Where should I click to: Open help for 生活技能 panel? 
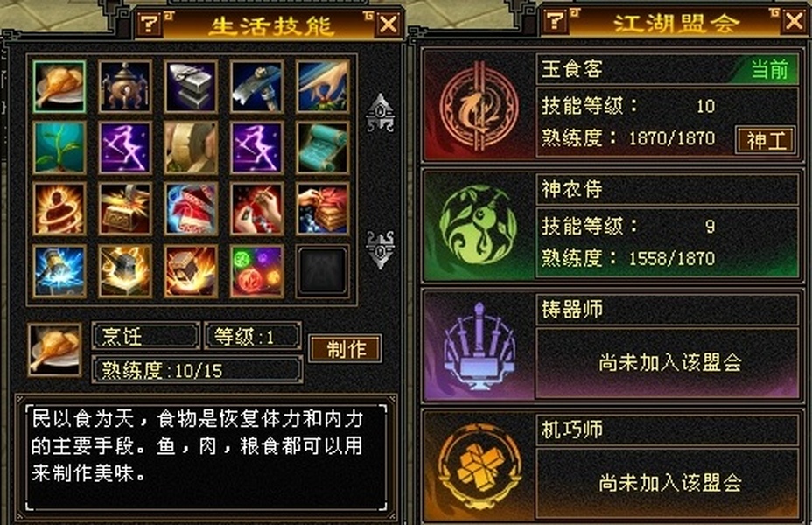tap(149, 24)
